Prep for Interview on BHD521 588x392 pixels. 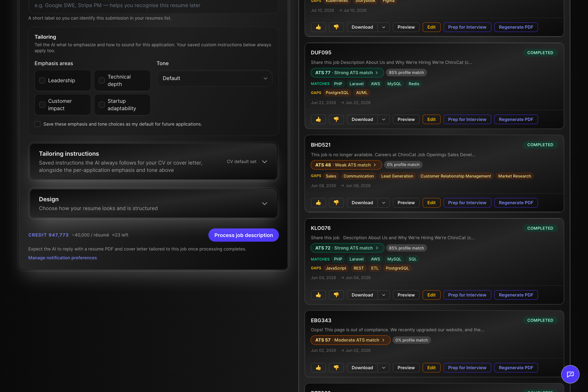pyautogui.click(x=467, y=202)
